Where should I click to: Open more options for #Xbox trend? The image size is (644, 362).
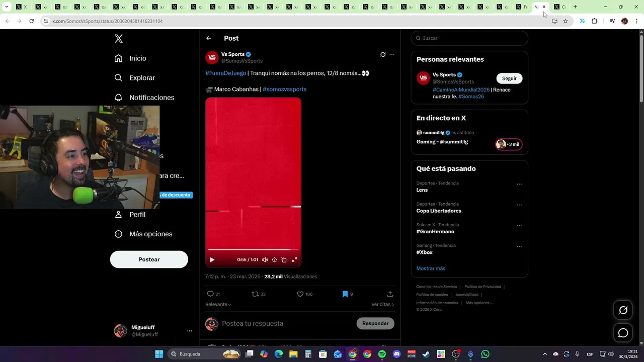[x=519, y=246]
